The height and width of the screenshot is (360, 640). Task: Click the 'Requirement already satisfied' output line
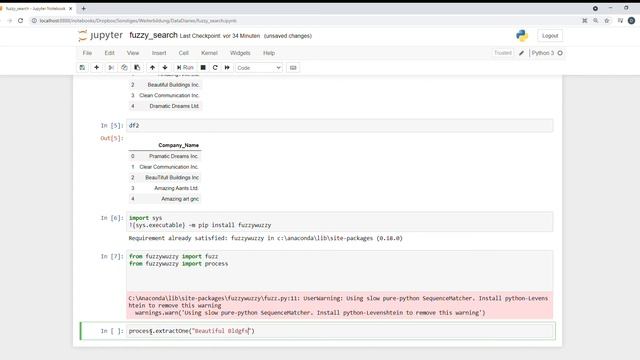pos(265,238)
